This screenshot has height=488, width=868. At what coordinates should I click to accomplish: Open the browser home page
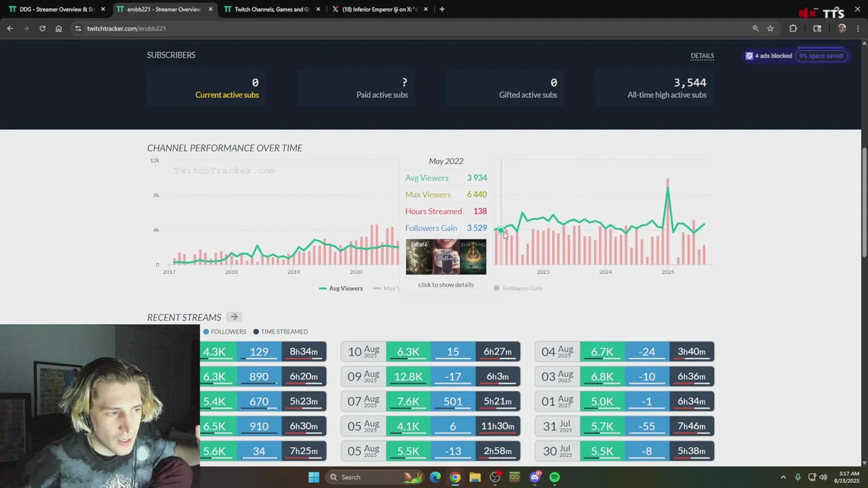58,28
